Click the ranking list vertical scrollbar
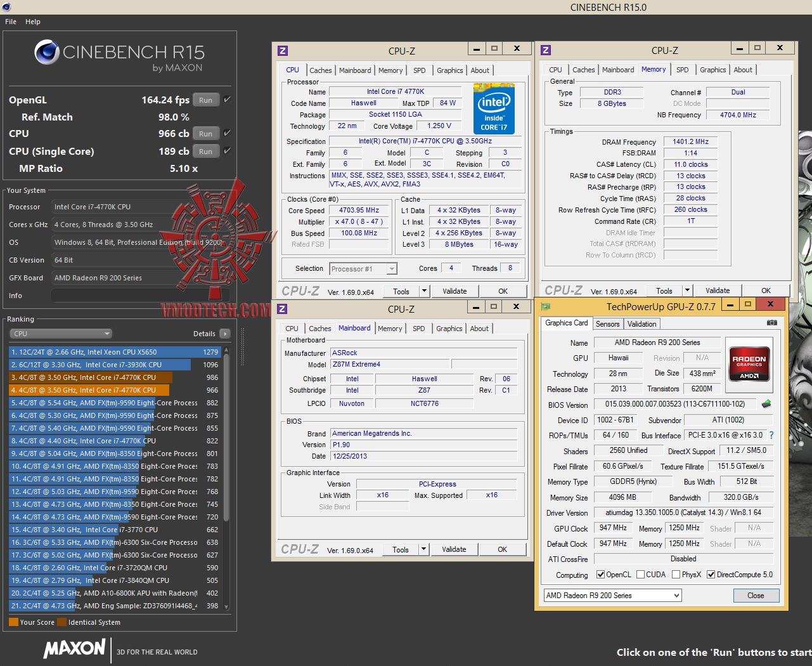The height and width of the screenshot is (666, 812). [x=226, y=478]
